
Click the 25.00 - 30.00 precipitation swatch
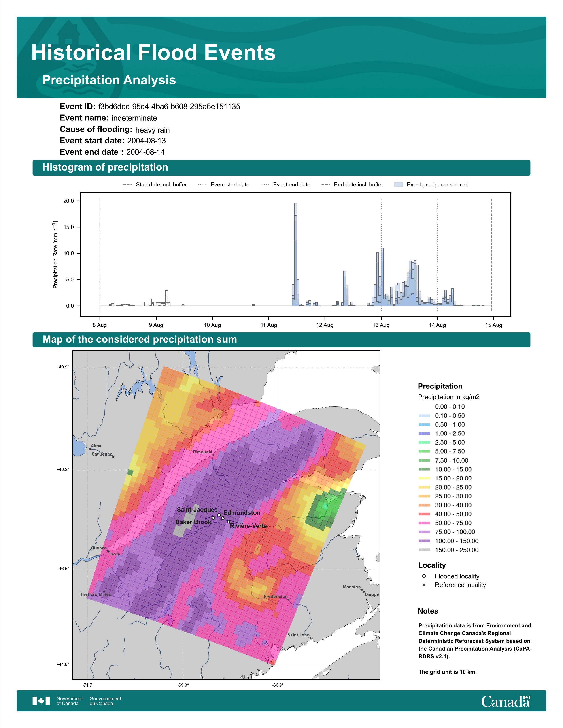424,496
